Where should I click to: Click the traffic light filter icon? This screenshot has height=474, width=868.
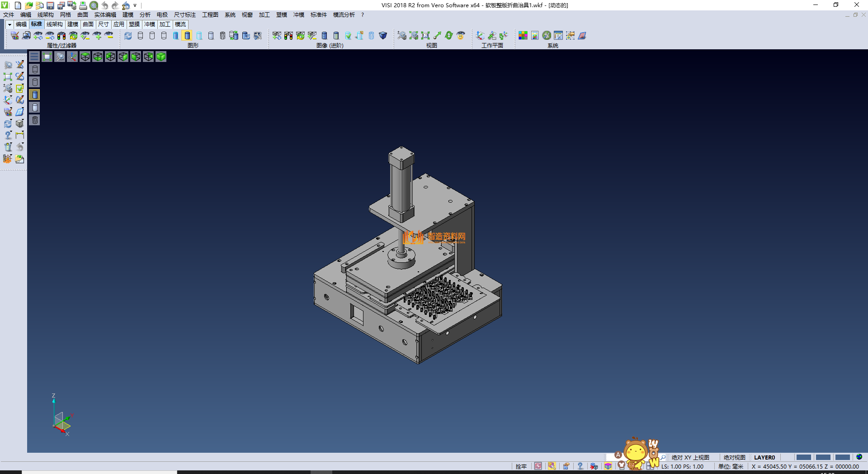coord(61,35)
